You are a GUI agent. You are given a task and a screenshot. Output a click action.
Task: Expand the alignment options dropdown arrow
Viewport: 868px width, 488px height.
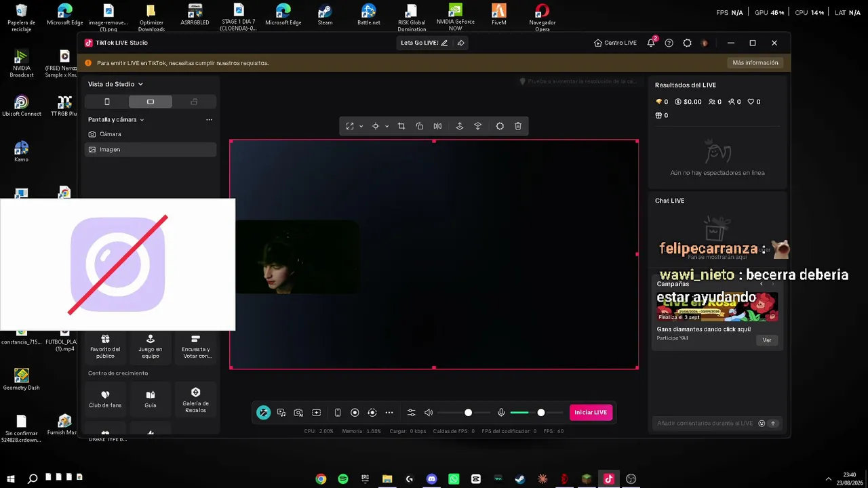387,126
